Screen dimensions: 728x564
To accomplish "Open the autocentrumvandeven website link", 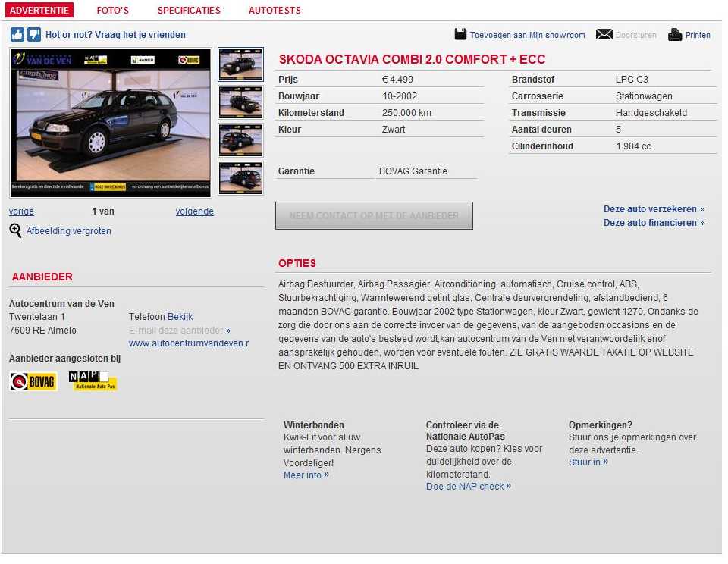I will tap(189, 343).
